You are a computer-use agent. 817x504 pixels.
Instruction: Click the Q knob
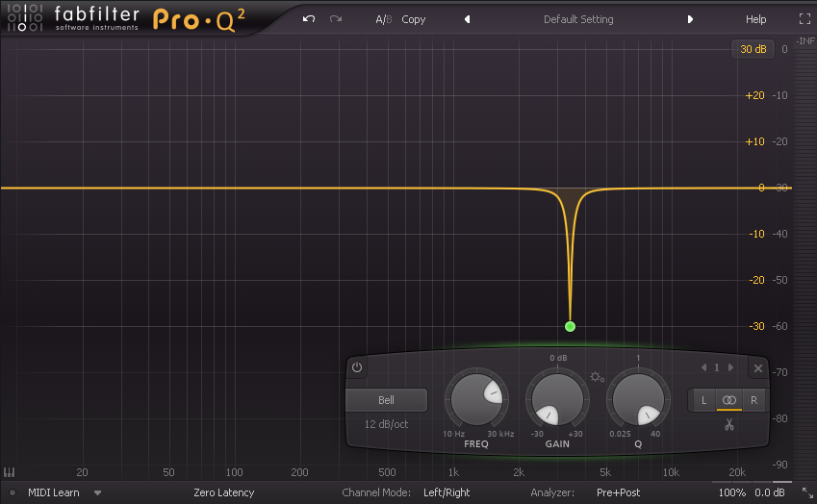point(638,400)
